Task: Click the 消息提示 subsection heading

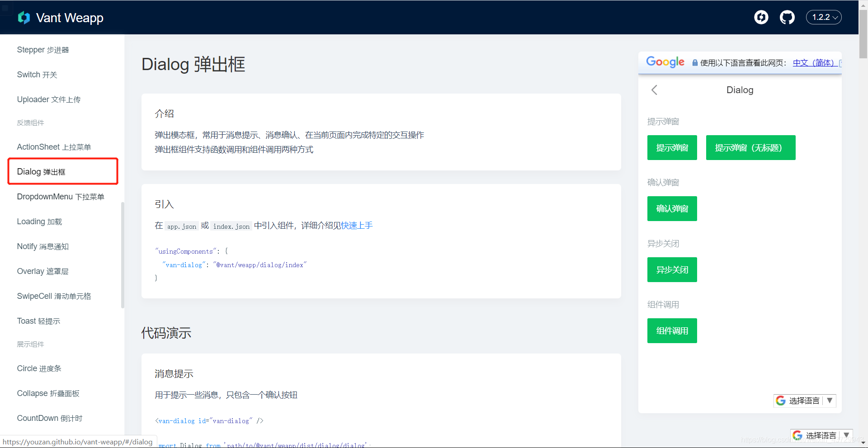Action: point(174,374)
